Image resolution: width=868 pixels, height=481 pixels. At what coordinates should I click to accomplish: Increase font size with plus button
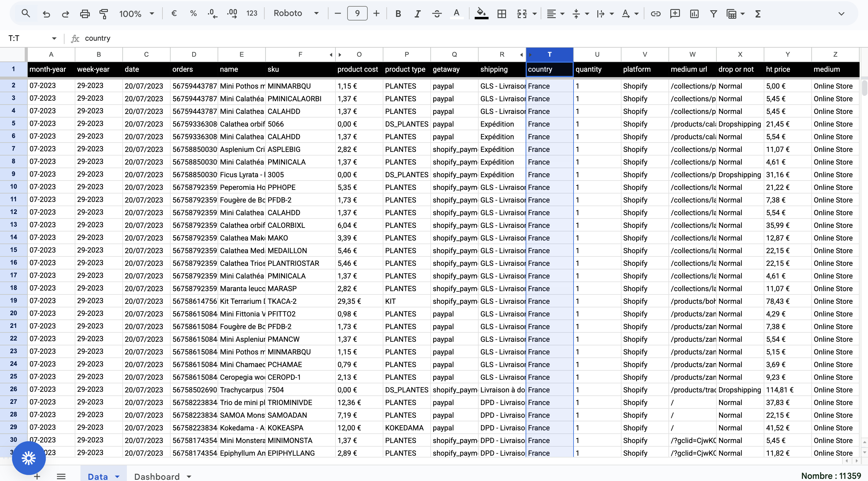(376, 14)
